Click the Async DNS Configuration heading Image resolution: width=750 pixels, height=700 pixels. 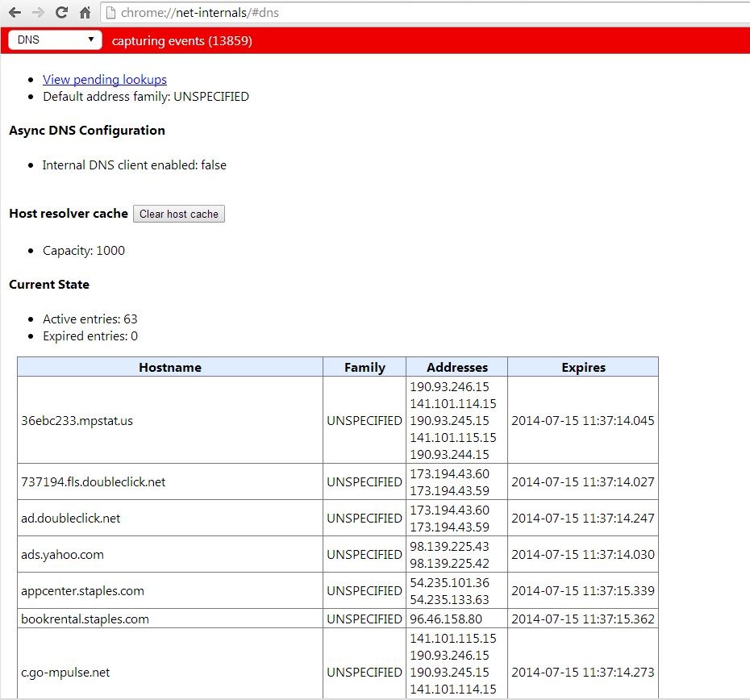click(87, 131)
